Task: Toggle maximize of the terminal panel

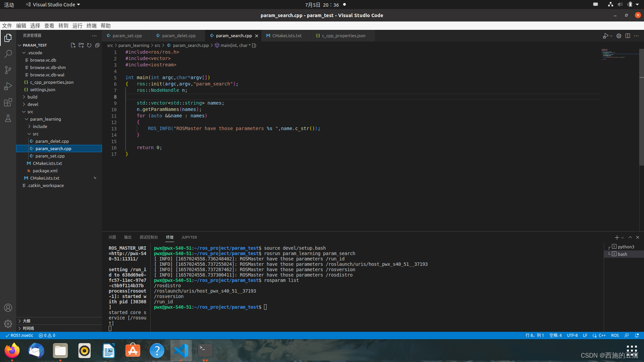Action: coord(630,237)
